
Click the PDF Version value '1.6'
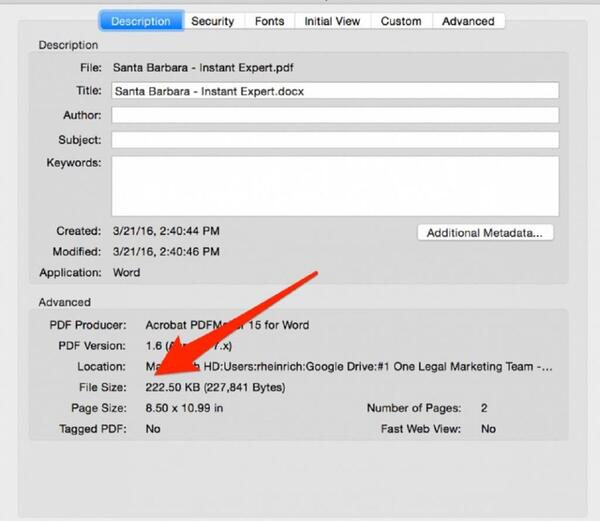[189, 346]
